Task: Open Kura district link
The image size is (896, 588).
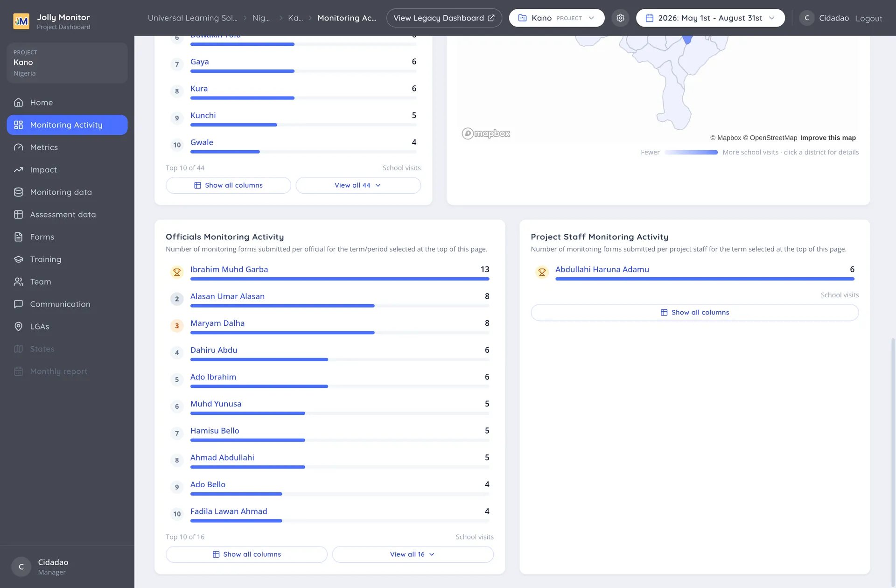Action: pyautogui.click(x=199, y=88)
